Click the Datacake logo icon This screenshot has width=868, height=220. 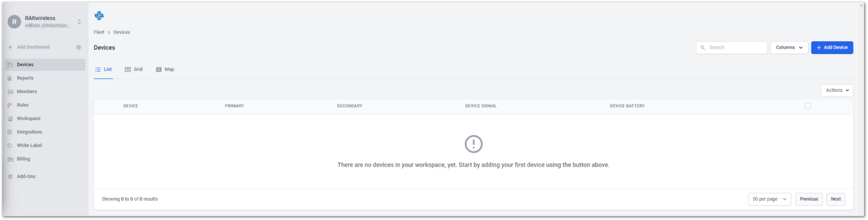pyautogui.click(x=99, y=16)
